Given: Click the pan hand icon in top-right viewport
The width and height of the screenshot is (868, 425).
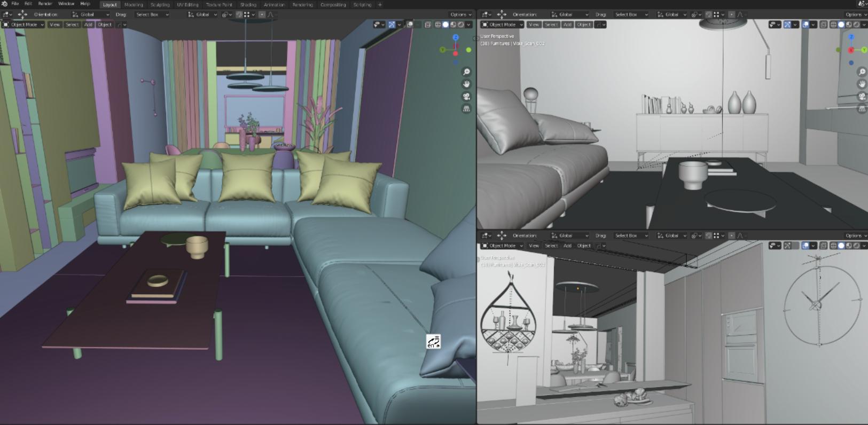Looking at the screenshot, I should pos(862,84).
